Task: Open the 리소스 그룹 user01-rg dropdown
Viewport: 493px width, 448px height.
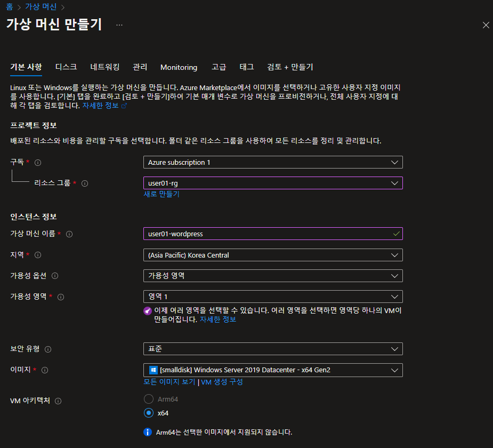Action: [x=273, y=183]
